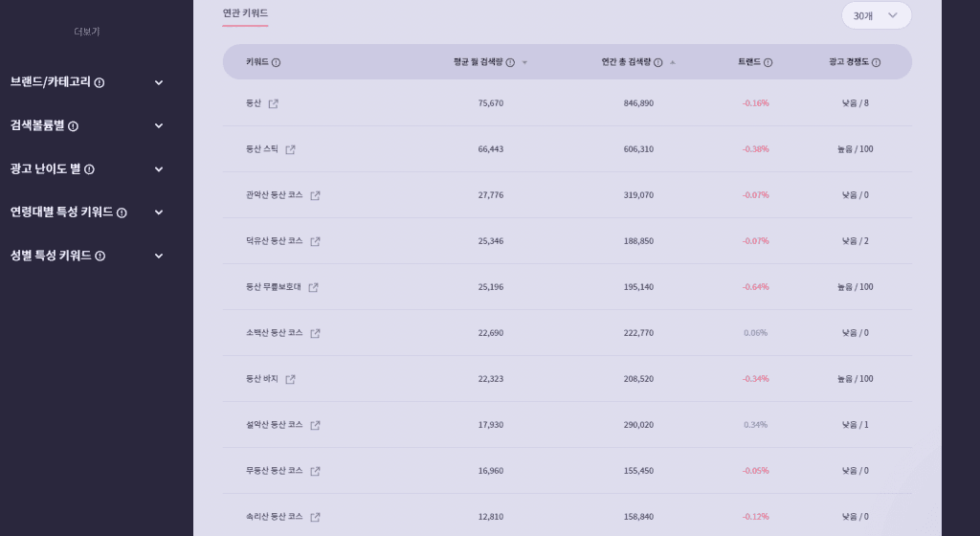Expand the 연령대별 특성 키워드 section
Viewport: 980px width, 536px height.
pos(159,212)
